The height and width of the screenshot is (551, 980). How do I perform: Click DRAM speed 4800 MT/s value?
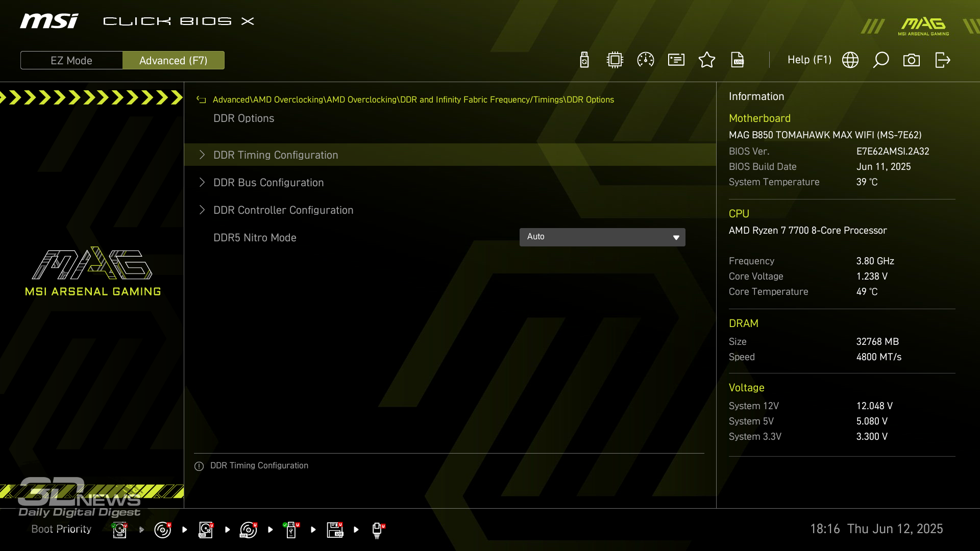pyautogui.click(x=879, y=357)
